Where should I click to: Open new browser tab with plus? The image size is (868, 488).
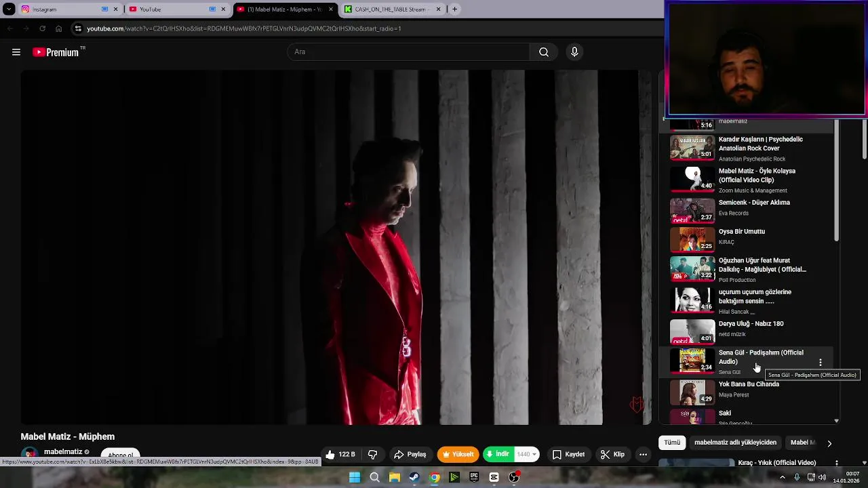[454, 9]
